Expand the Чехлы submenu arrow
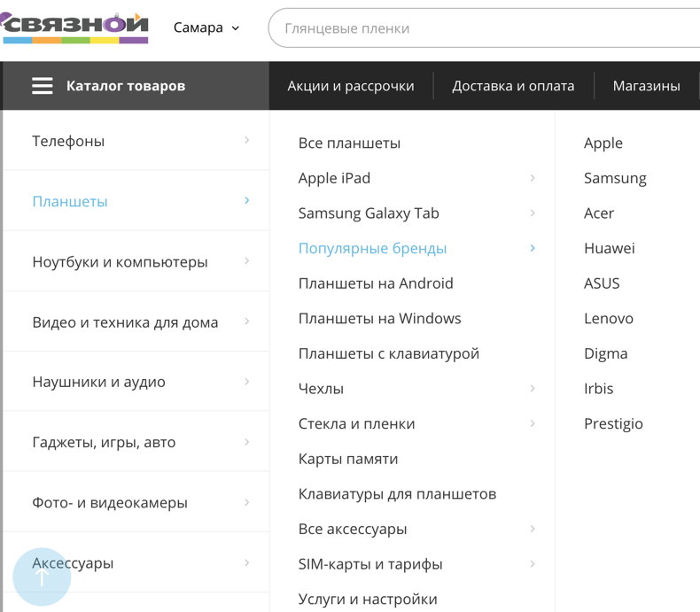 point(533,388)
